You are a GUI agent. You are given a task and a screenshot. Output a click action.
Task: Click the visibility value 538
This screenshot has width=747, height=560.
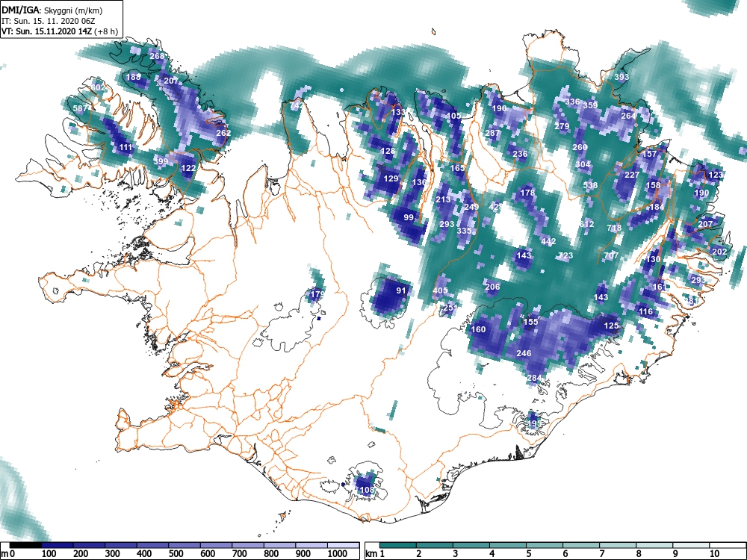tap(590, 185)
